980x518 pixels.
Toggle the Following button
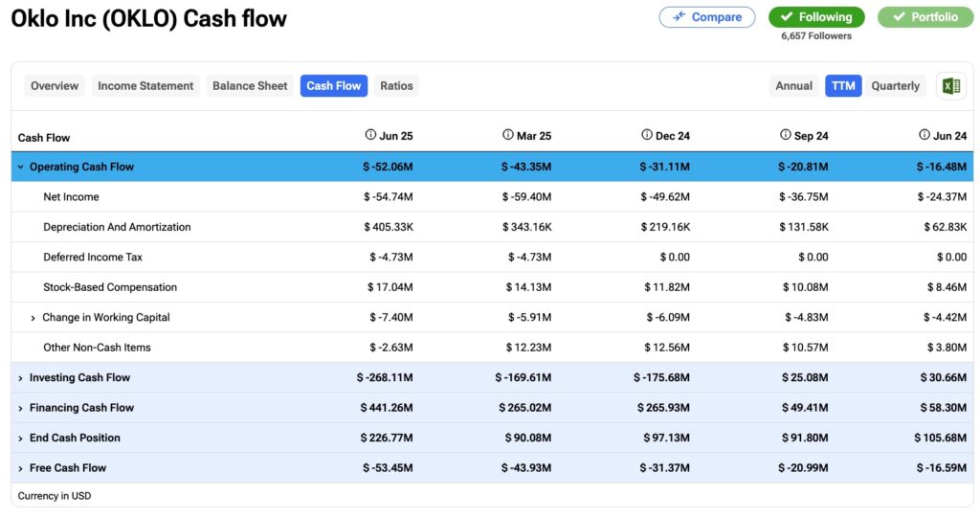click(815, 17)
